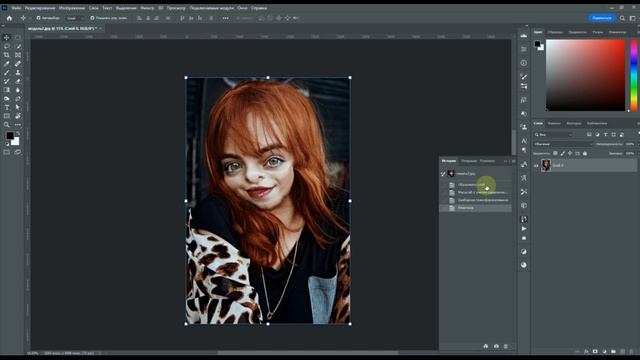This screenshot has height=360, width=640.
Task: Expand History panel double-arrow button
Action: 506,161
